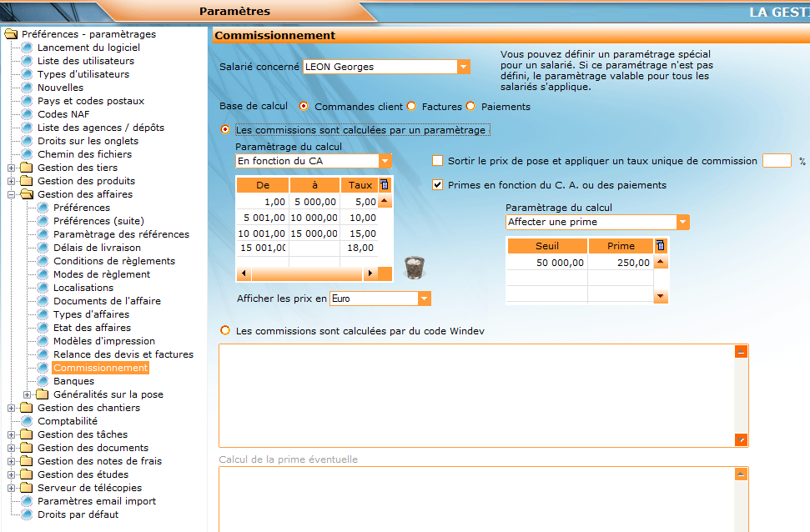Click the trash can icon beside commission table
810x532 pixels.
click(415, 268)
